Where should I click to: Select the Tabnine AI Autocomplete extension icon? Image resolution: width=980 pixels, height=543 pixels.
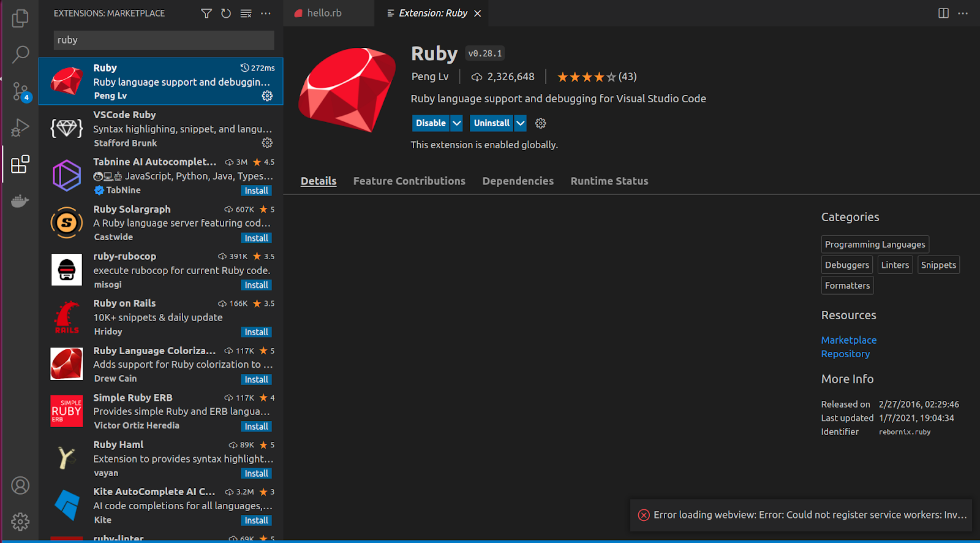[x=67, y=176]
